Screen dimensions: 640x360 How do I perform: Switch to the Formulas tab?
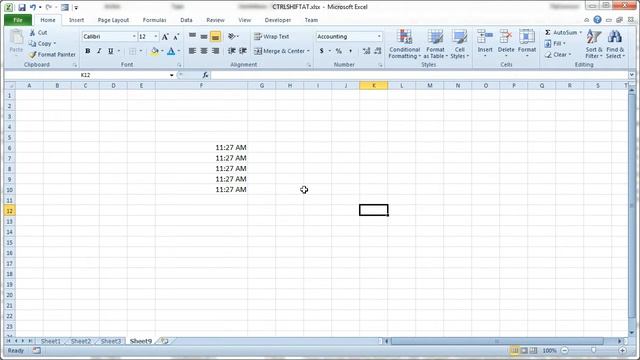pos(154,20)
